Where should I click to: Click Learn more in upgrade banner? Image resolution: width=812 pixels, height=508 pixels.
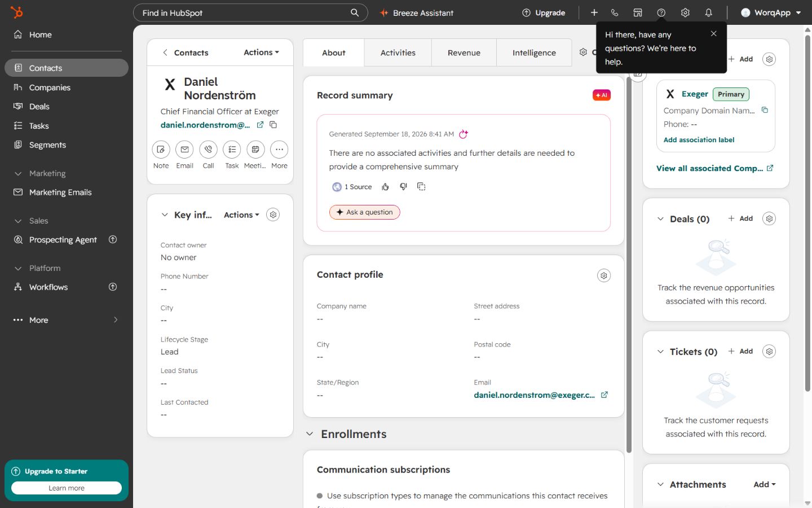[x=67, y=488]
